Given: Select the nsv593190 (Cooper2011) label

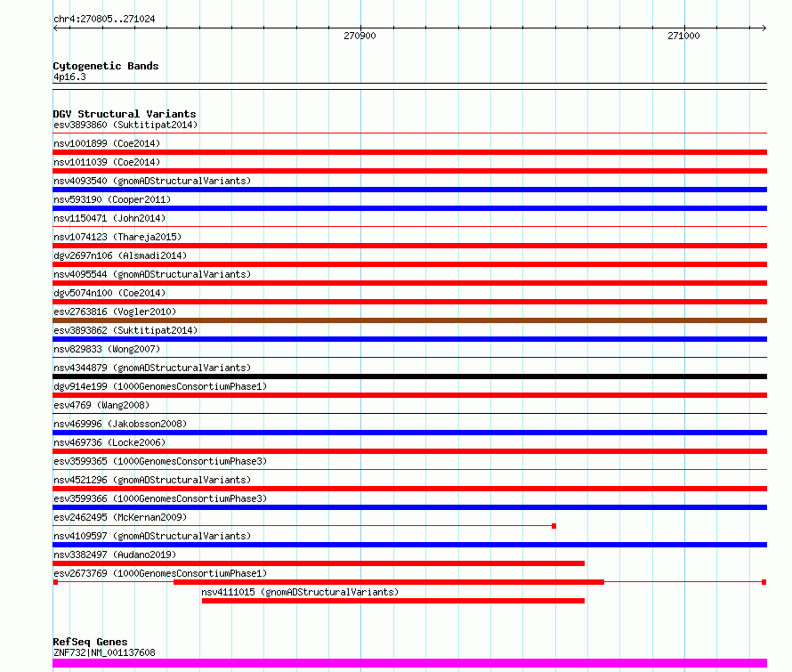Looking at the screenshot, I should point(112,199).
